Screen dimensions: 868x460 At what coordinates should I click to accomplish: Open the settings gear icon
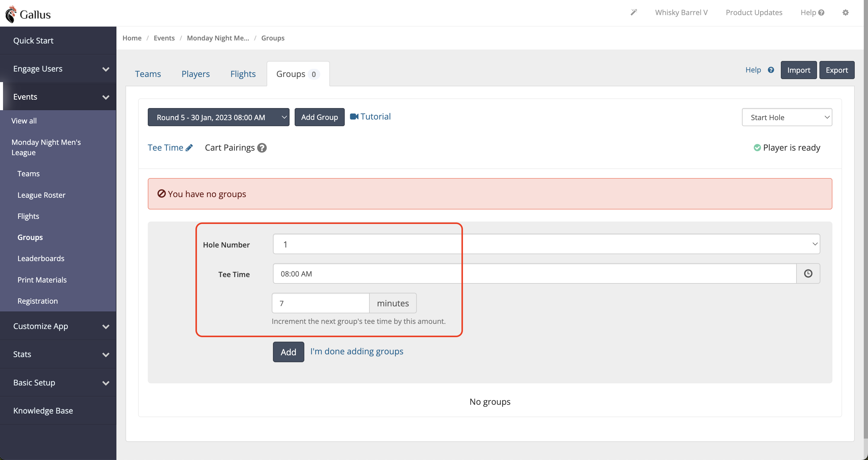click(845, 12)
